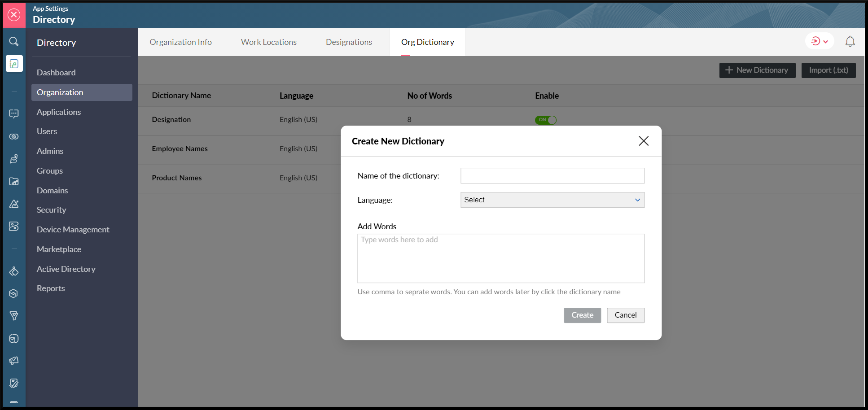Switch to Designations tab
Viewport: 868px width, 410px height.
[349, 42]
